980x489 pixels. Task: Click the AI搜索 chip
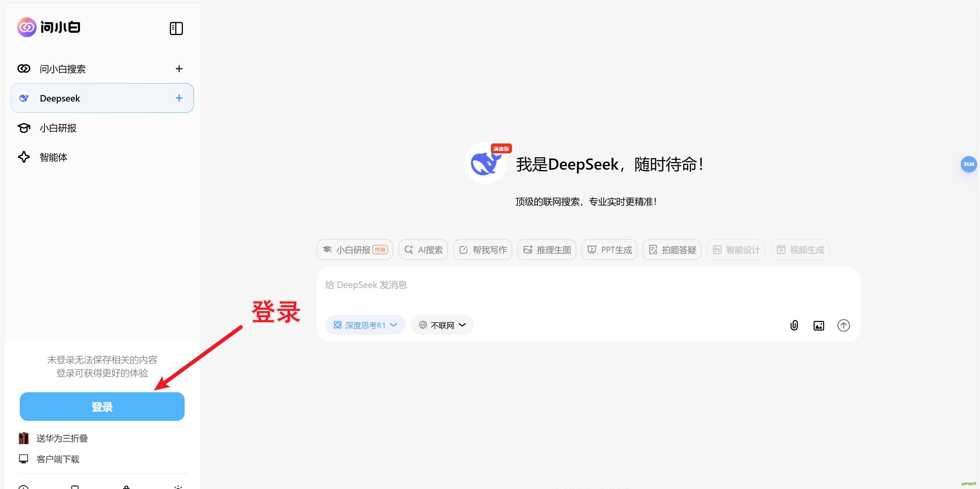click(423, 250)
